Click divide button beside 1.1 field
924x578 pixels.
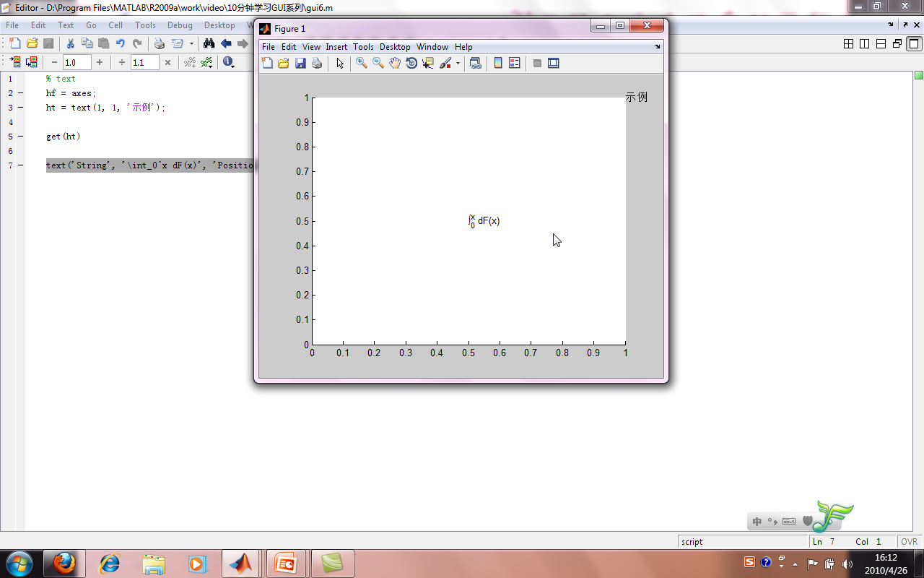[122, 63]
